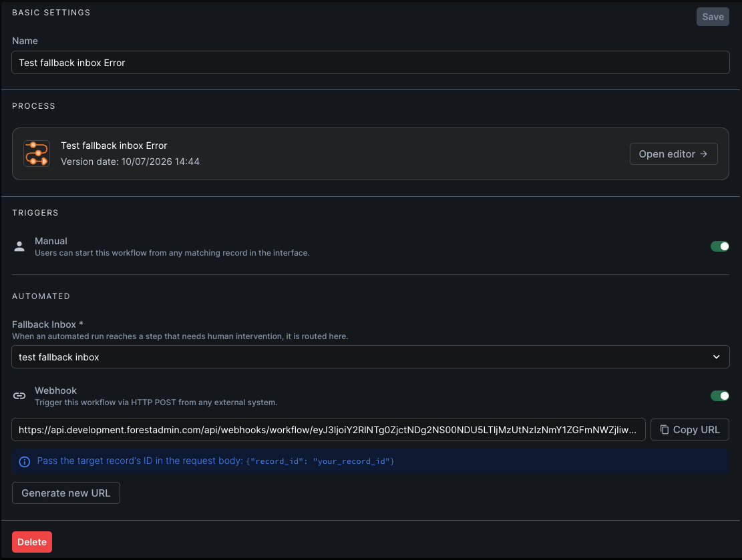Click the info icon in the record ID note
The image size is (742, 560).
25,462
